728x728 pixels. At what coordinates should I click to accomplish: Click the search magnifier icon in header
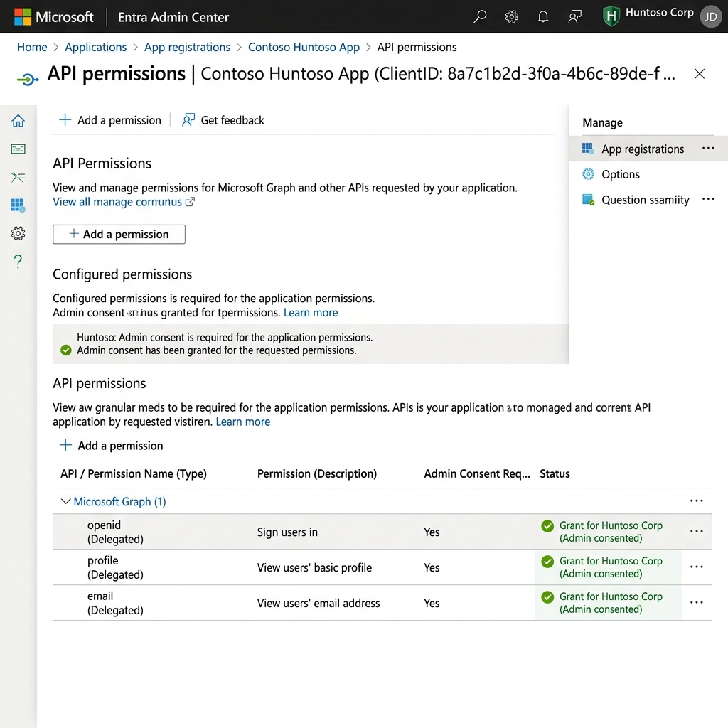(x=480, y=17)
